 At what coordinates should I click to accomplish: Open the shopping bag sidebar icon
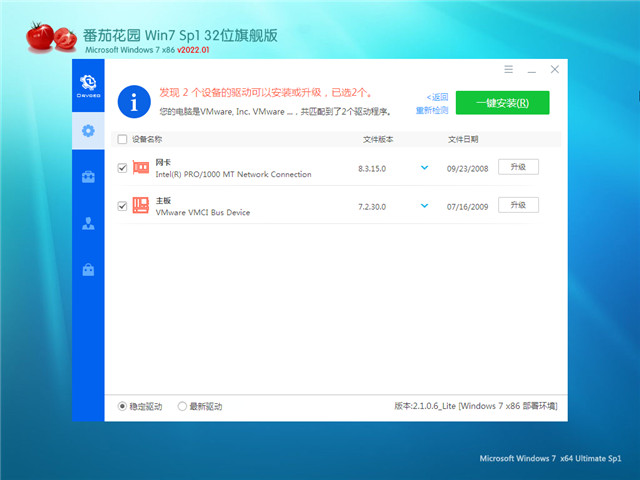[88, 270]
